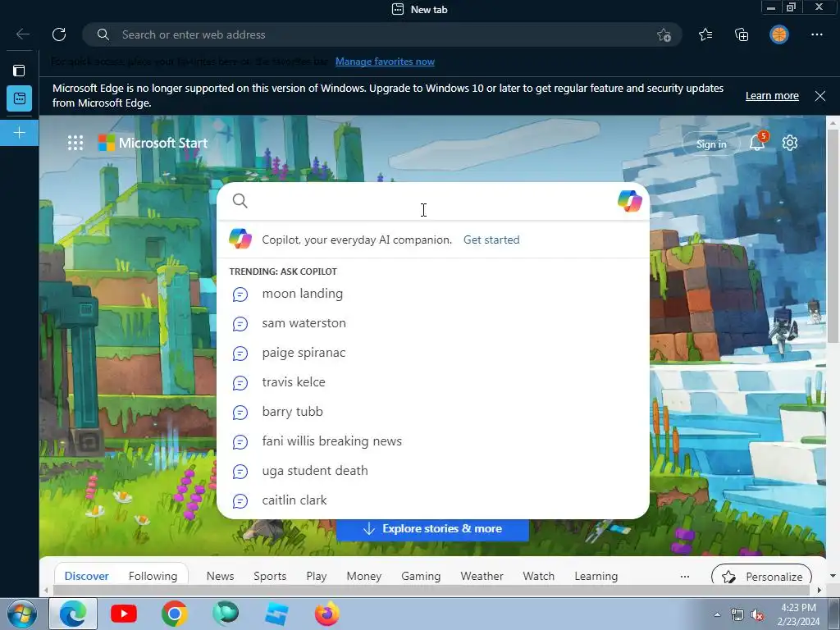840x630 pixels.
Task: Open the Edge profile avatar
Action: 779,34
